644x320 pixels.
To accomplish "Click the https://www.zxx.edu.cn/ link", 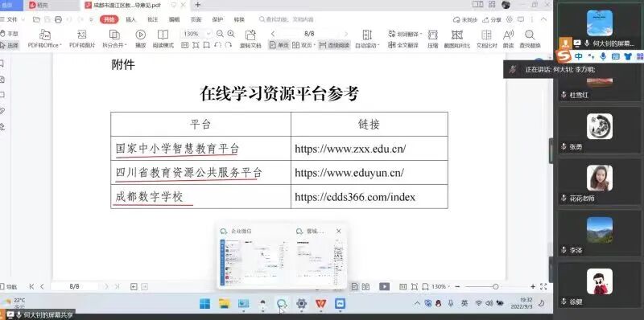I will (350, 149).
